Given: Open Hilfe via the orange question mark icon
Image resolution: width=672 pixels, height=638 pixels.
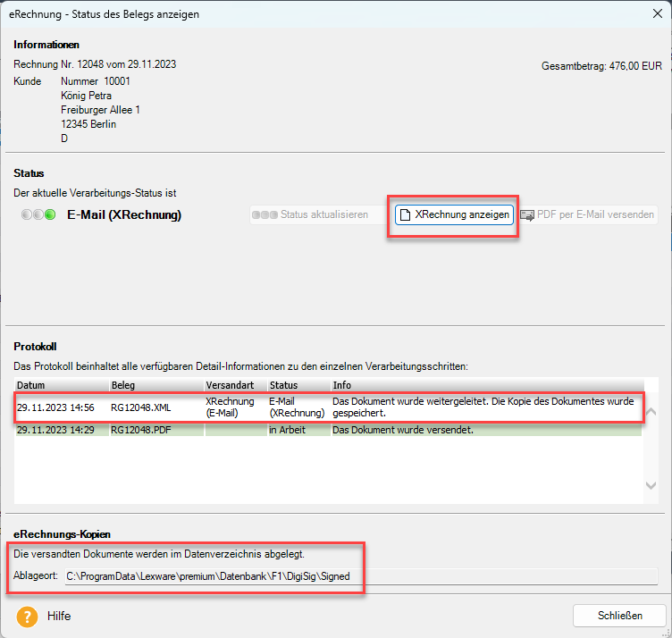Looking at the screenshot, I should pyautogui.click(x=27, y=617).
